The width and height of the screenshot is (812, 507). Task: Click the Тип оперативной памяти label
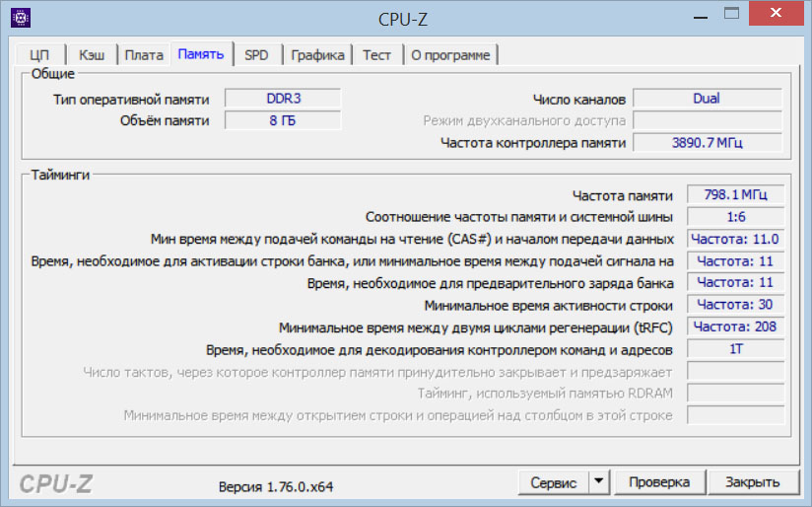tap(131, 100)
